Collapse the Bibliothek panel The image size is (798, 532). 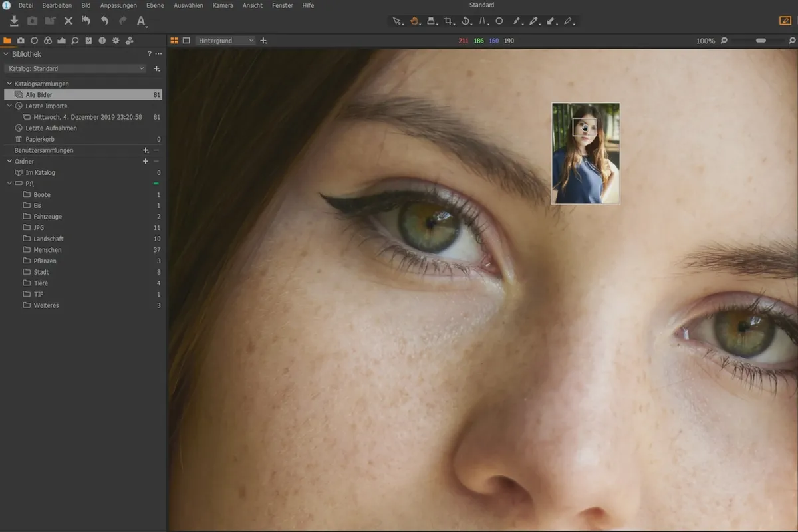(x=6, y=54)
